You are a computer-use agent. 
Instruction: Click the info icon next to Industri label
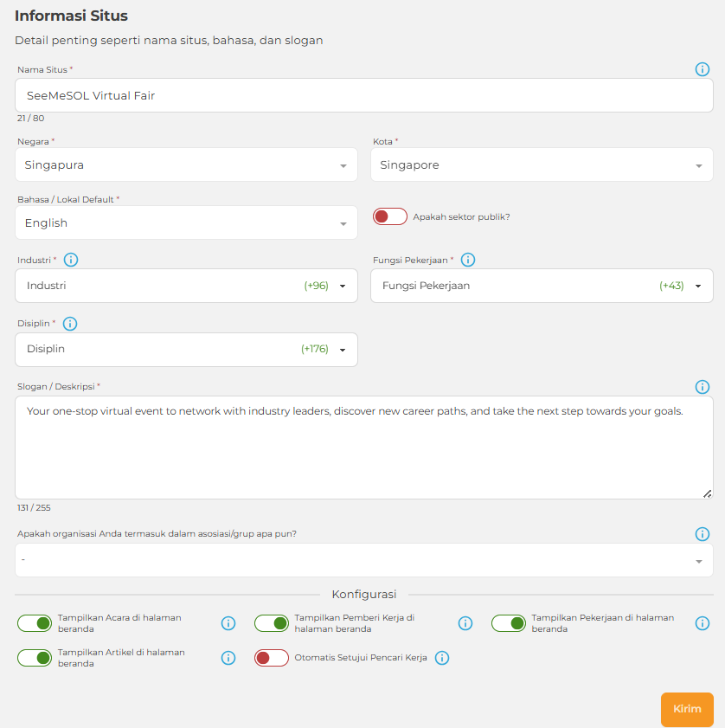[71, 260]
